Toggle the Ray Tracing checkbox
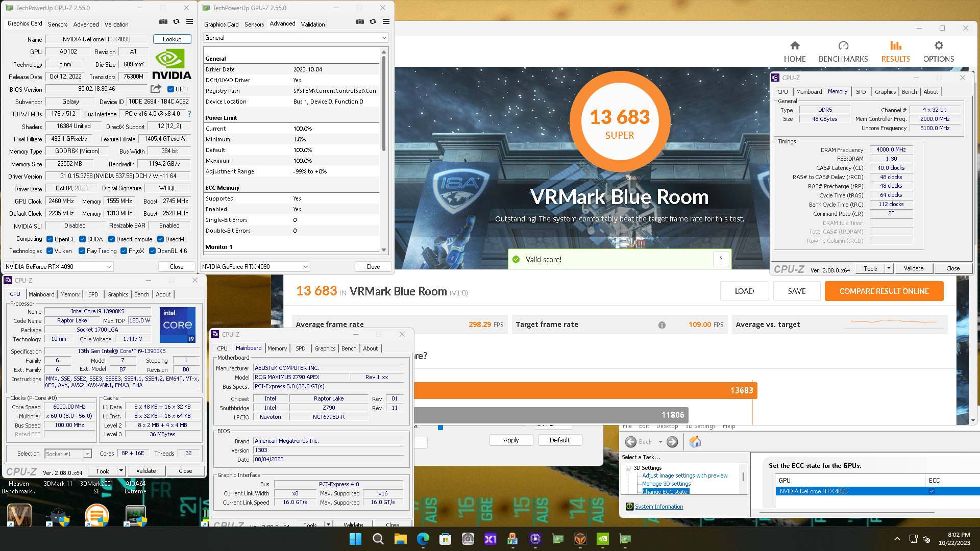 pyautogui.click(x=82, y=251)
